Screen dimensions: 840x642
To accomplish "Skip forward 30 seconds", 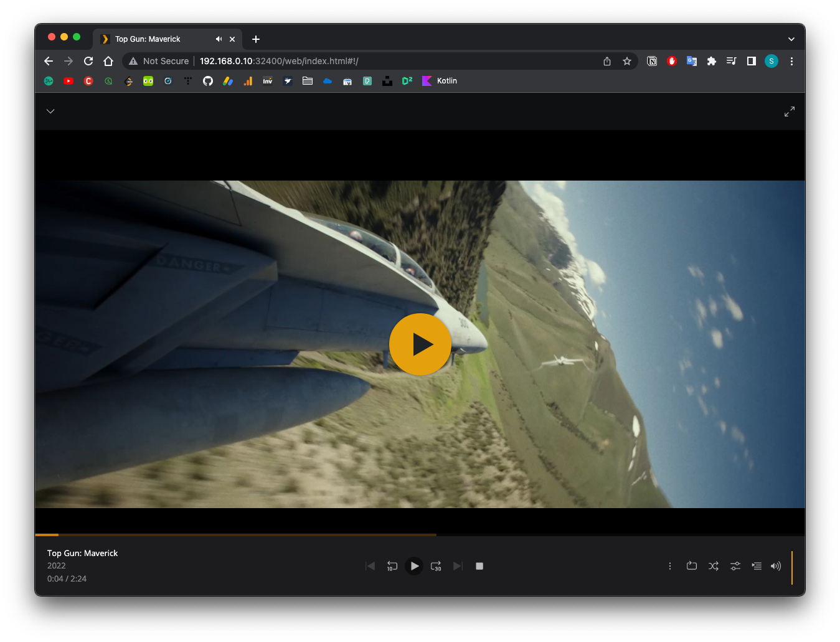I will (436, 566).
